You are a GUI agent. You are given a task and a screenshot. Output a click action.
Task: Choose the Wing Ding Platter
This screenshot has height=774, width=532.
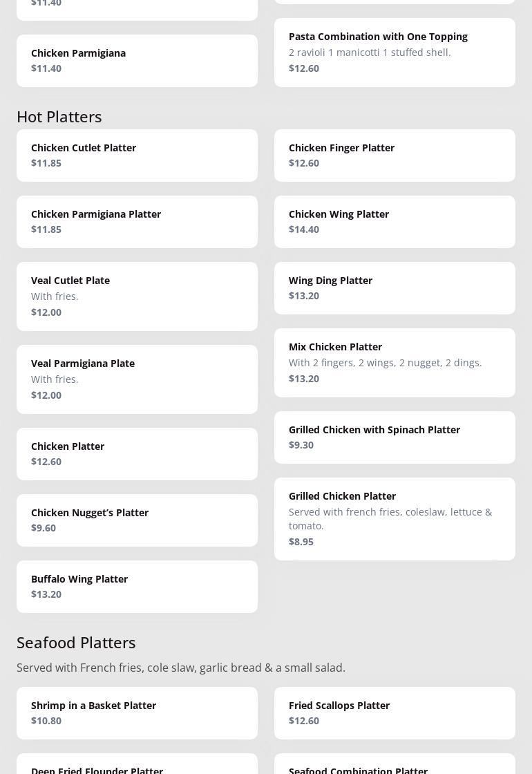point(395,288)
